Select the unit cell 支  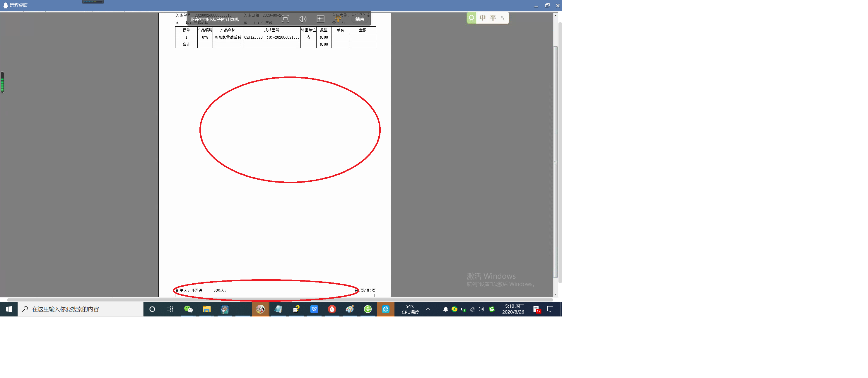pos(308,38)
